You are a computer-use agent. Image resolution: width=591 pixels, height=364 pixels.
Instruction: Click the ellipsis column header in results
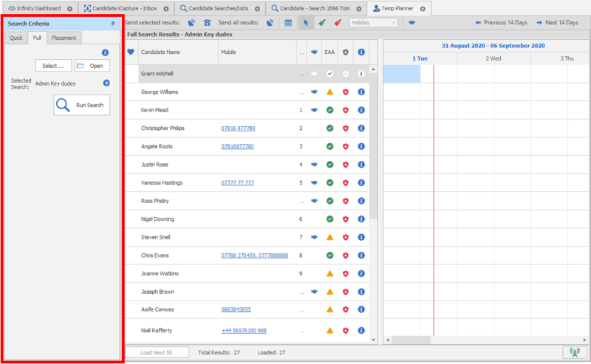pos(301,52)
